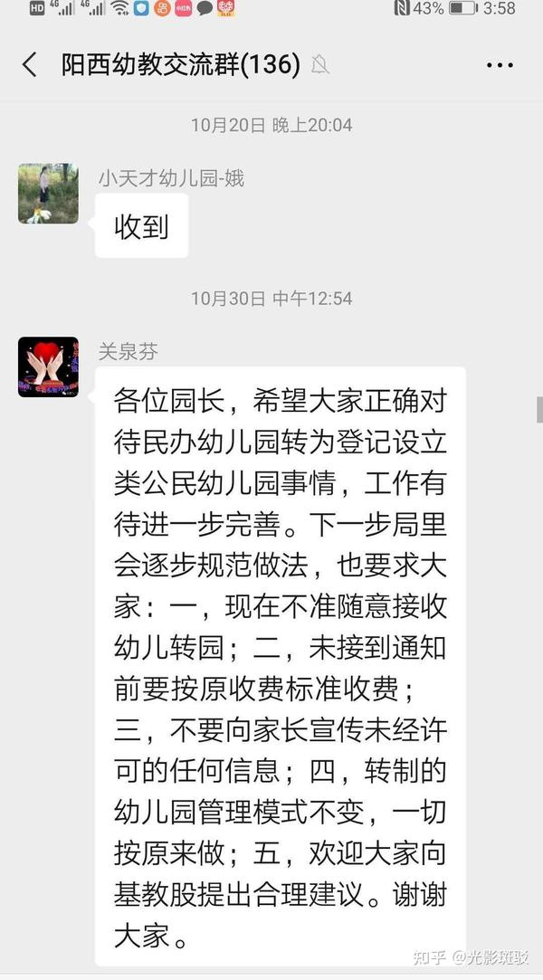543x980 pixels.
Task: Tap the 10月30日 中午12:54 timestamp
Action: pos(271,298)
